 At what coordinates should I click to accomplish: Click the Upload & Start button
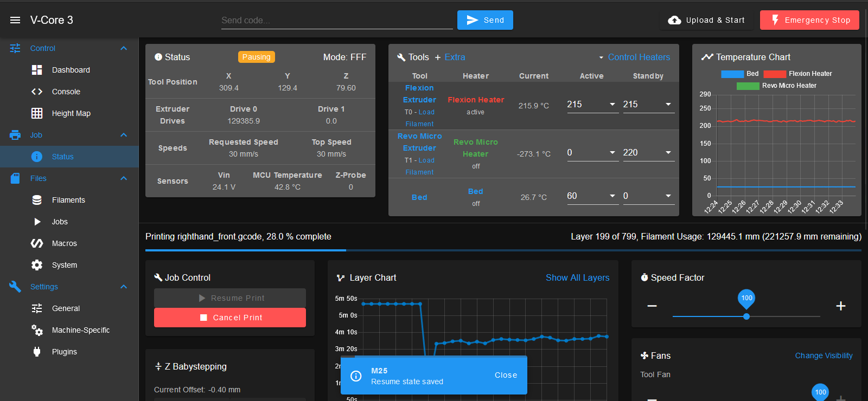pyautogui.click(x=706, y=20)
